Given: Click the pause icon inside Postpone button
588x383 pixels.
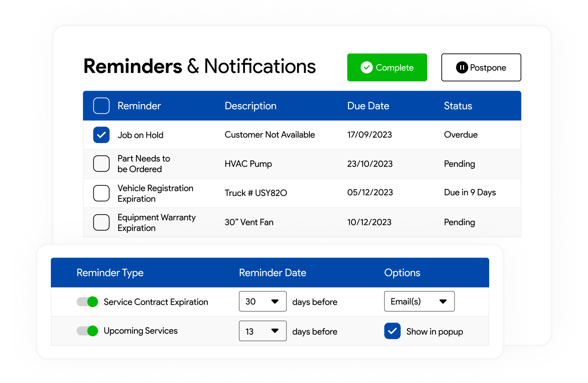Looking at the screenshot, I should 462,67.
